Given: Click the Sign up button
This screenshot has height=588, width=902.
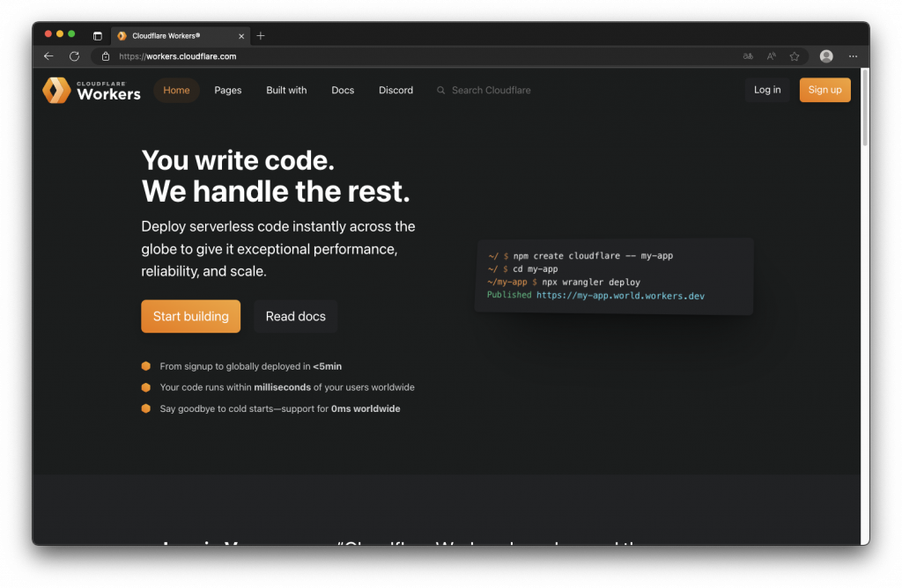Looking at the screenshot, I should point(824,90).
